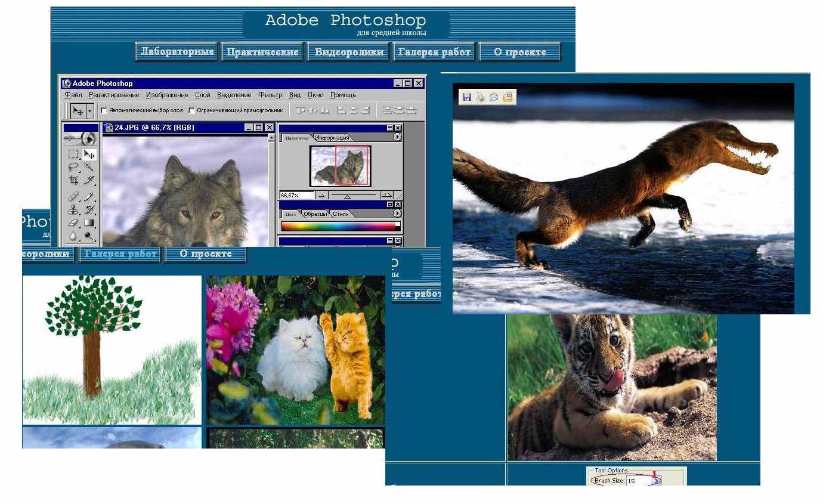The image size is (823, 504).
Task: Open the Выделение menu
Action: pyautogui.click(x=234, y=95)
